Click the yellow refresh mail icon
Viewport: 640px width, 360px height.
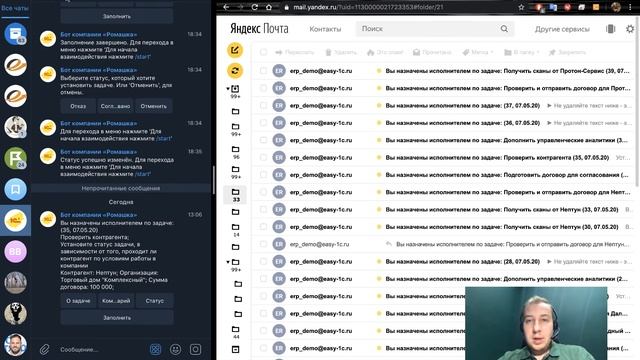[x=235, y=71]
